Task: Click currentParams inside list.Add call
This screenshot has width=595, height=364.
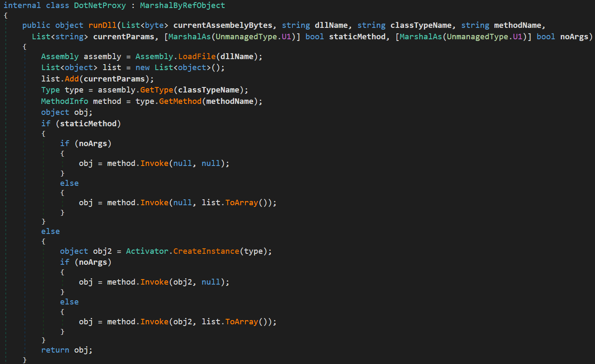Action: point(114,79)
